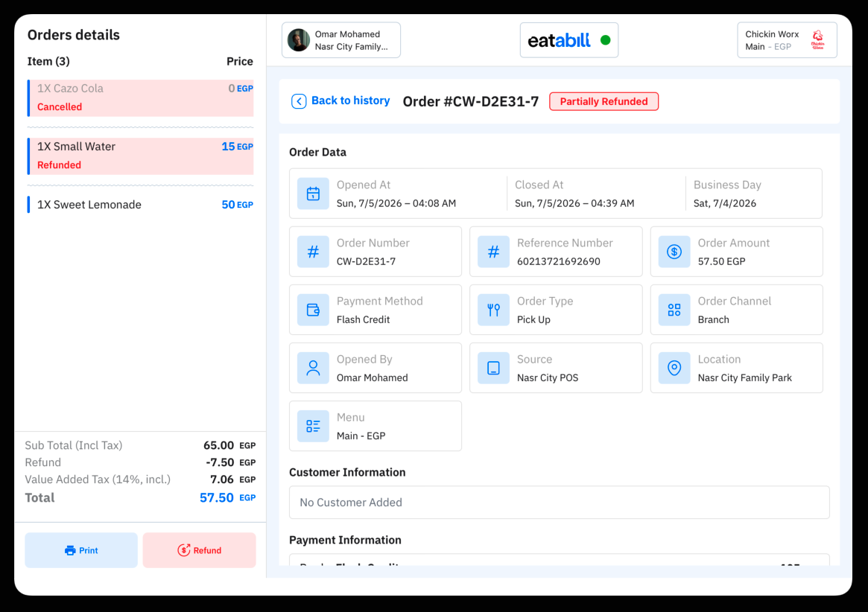Click the grid icon for Order Channel
868x612 pixels.
coord(674,310)
